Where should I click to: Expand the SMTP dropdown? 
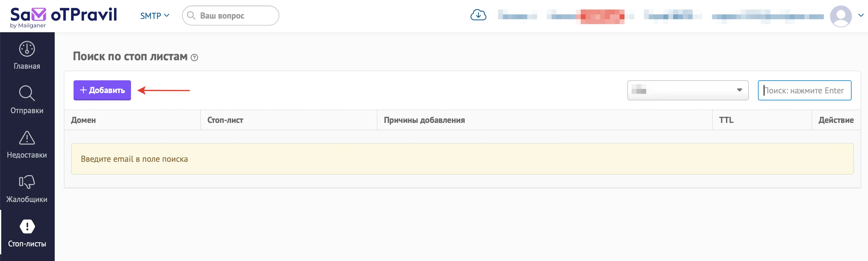coord(155,16)
